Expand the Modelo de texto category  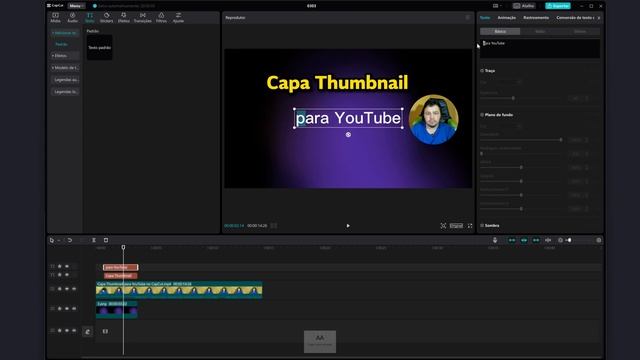click(x=64, y=68)
